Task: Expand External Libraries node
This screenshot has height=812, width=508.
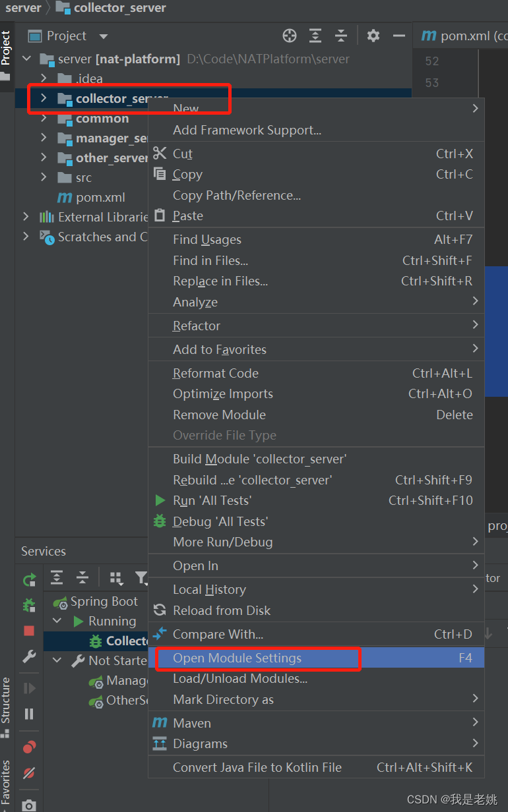Action: [26, 217]
